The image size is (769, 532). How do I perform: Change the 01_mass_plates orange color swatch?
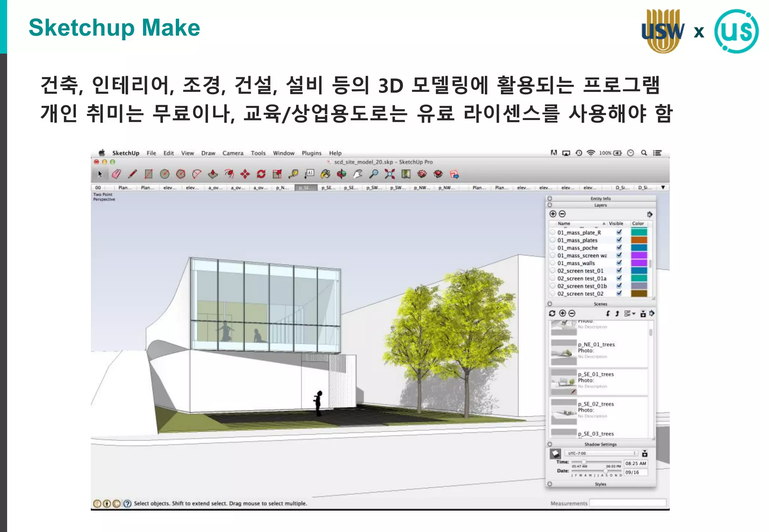point(639,240)
